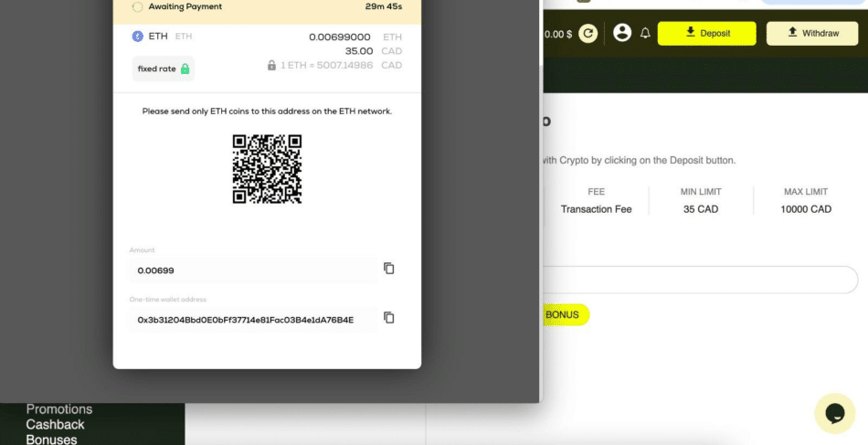
Task: Click the ETH coin icon
Action: [137, 36]
